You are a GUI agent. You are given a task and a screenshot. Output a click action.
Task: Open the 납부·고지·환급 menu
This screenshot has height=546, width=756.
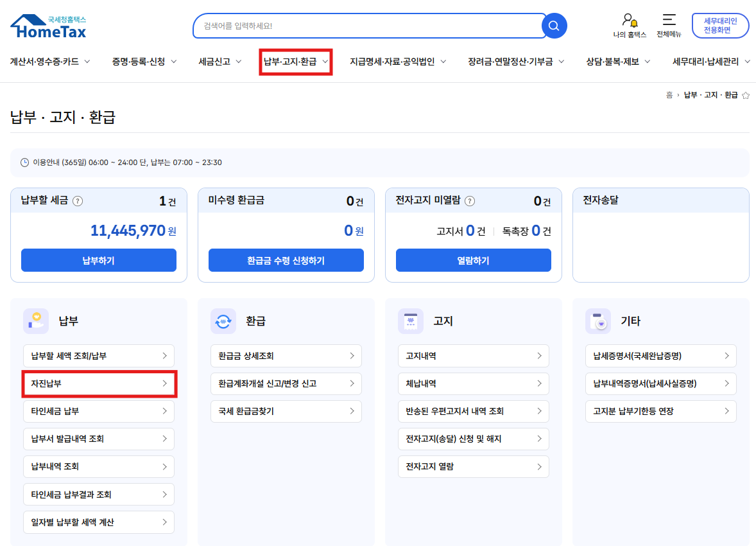[296, 62]
